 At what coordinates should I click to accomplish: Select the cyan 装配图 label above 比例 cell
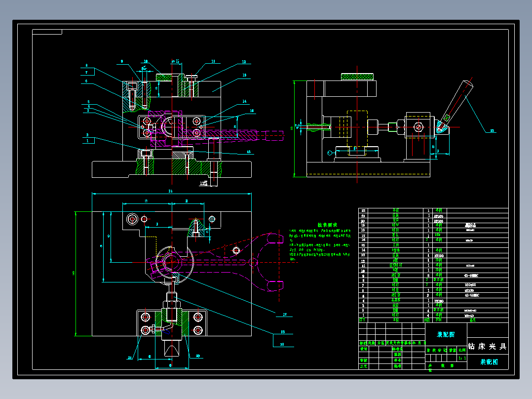446,334
